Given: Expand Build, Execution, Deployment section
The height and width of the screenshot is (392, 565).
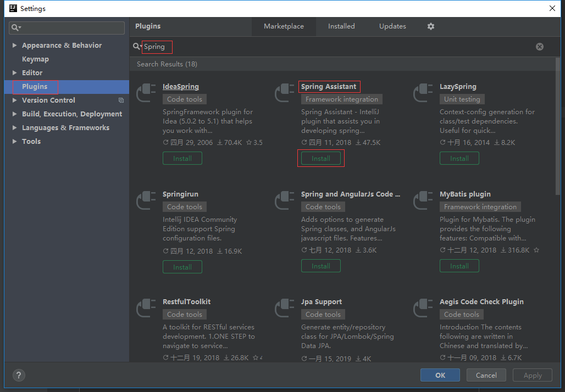Looking at the screenshot, I should [x=14, y=114].
